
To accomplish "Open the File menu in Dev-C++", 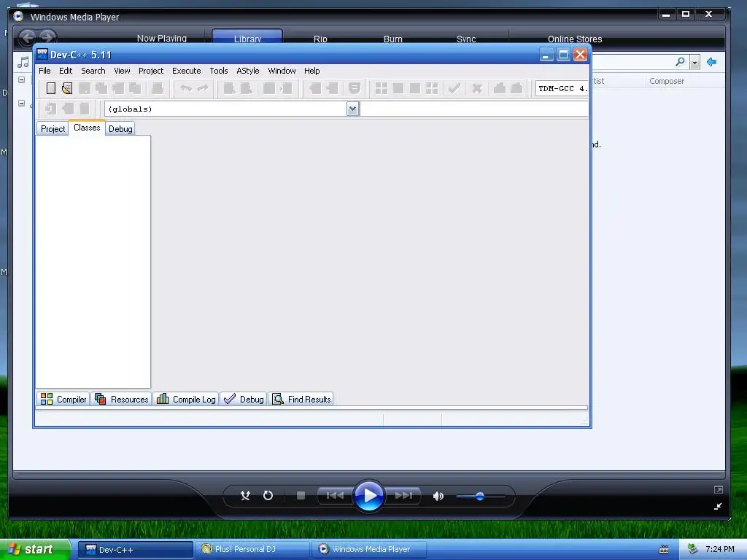I will [x=44, y=71].
